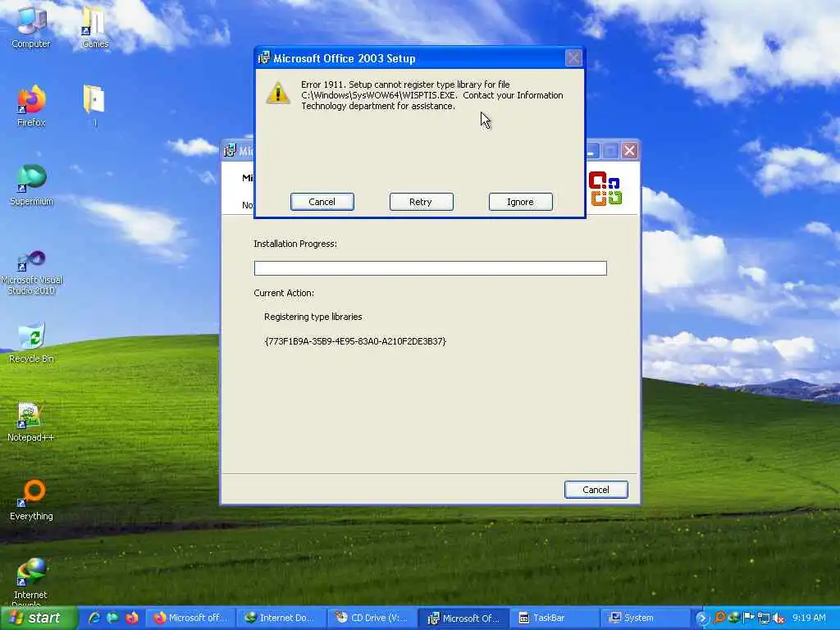Launch Internet Explorer from Quick Launch
This screenshot has height=630, width=840.
(94, 619)
